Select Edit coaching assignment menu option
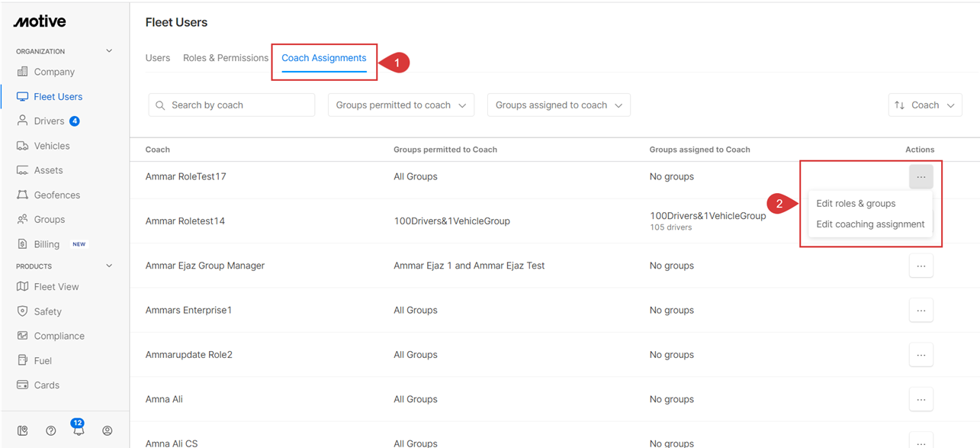The height and width of the screenshot is (448, 980). [870, 224]
